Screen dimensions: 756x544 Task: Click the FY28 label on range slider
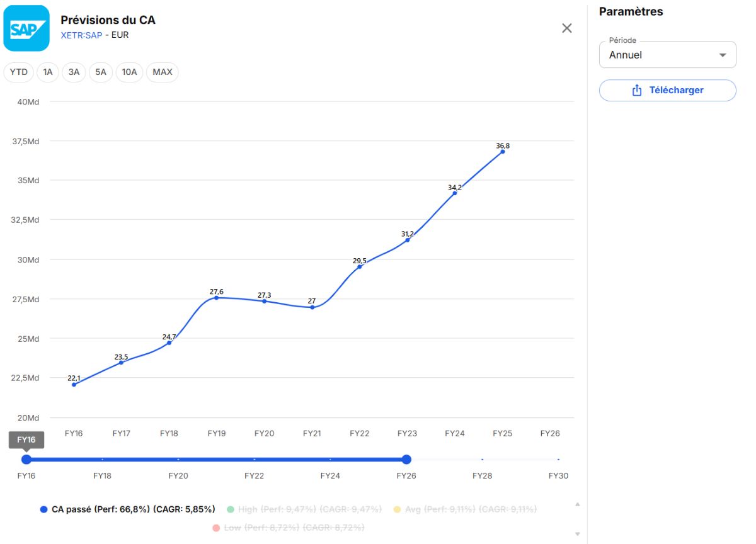tap(482, 476)
